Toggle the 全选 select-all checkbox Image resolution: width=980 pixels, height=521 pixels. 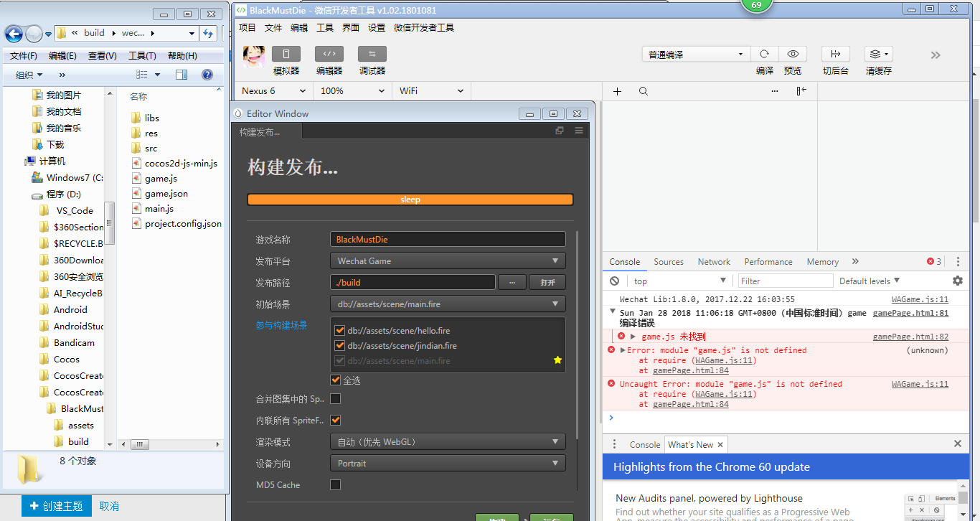pyautogui.click(x=335, y=380)
